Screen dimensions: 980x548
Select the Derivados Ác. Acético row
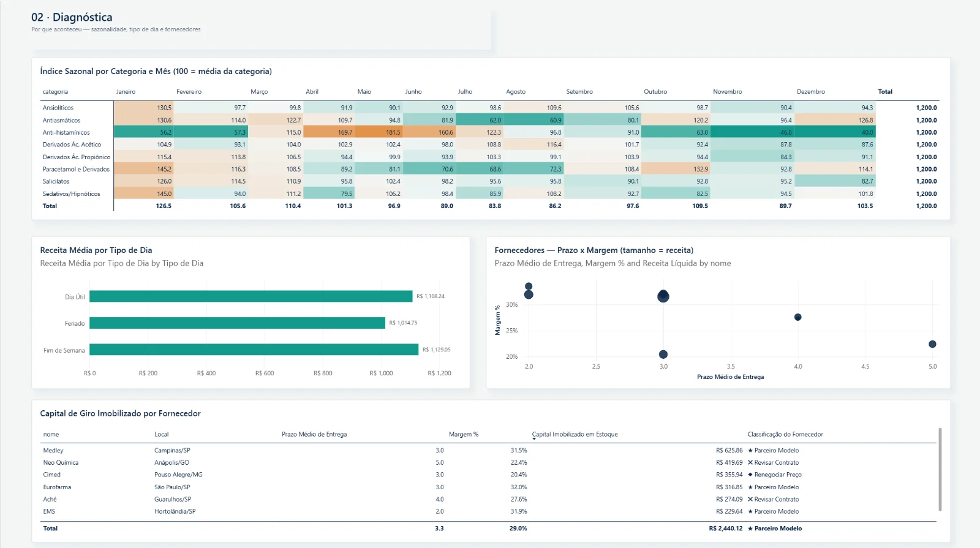tap(72, 145)
